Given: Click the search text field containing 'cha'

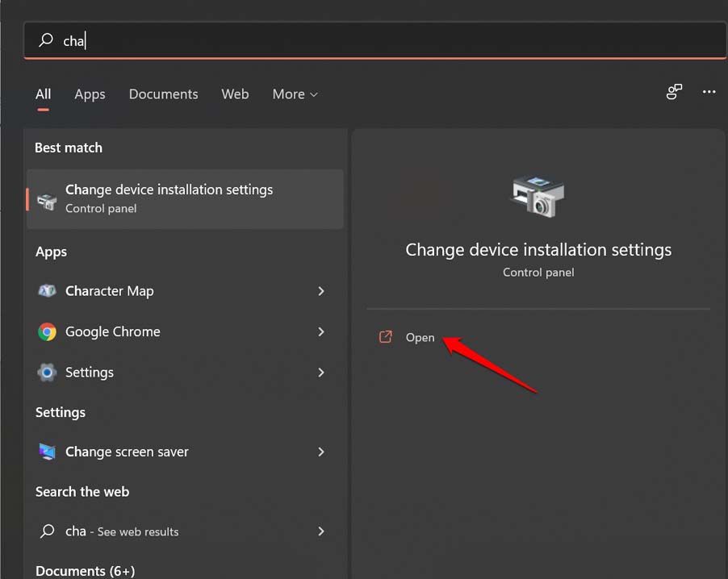Looking at the screenshot, I should (x=375, y=40).
